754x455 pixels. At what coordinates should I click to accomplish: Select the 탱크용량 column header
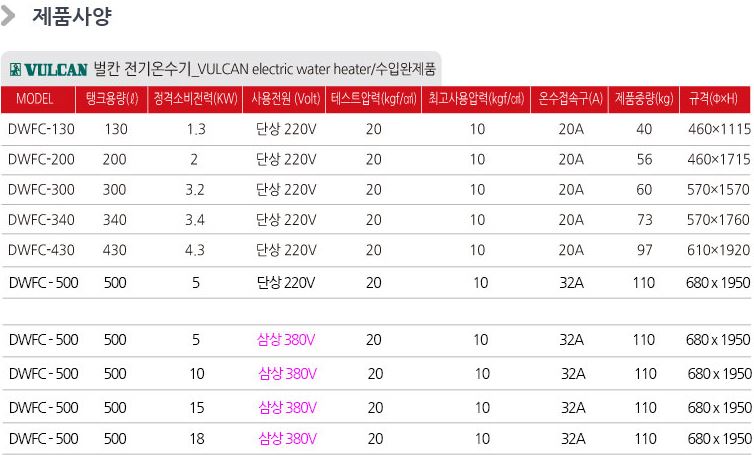tap(113, 99)
